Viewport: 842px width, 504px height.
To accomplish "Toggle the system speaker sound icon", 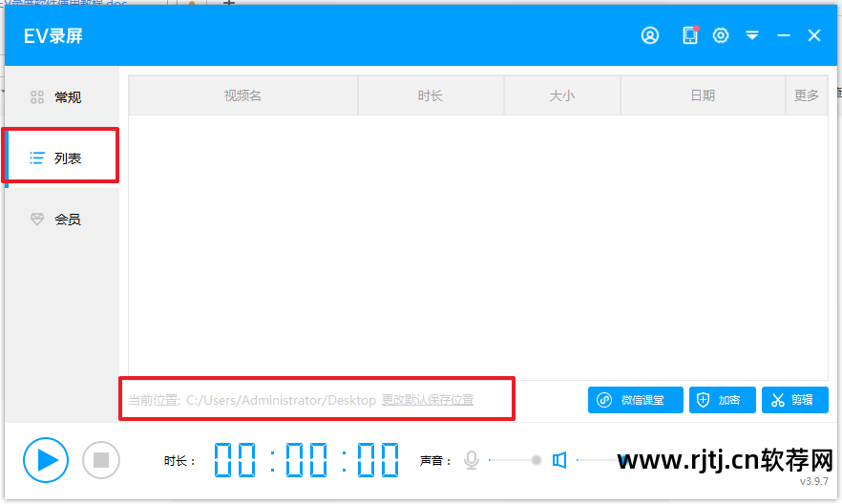I will click(x=559, y=460).
